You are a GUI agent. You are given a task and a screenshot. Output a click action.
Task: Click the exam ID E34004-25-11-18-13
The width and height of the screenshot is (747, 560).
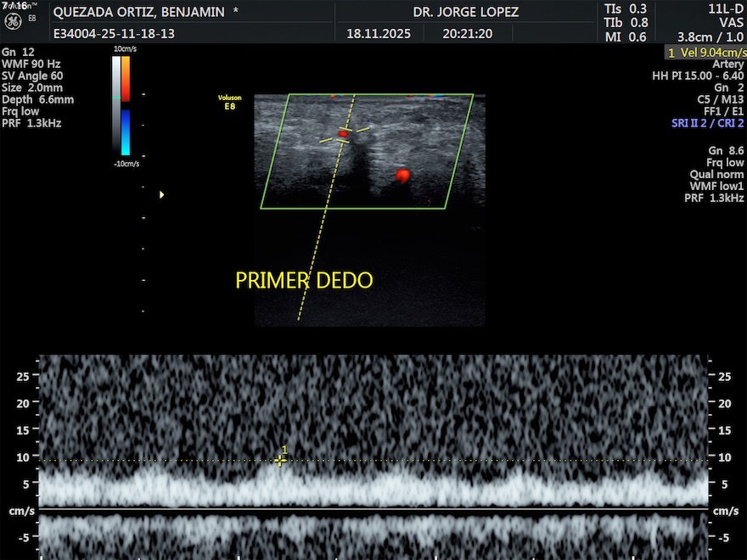tap(114, 34)
